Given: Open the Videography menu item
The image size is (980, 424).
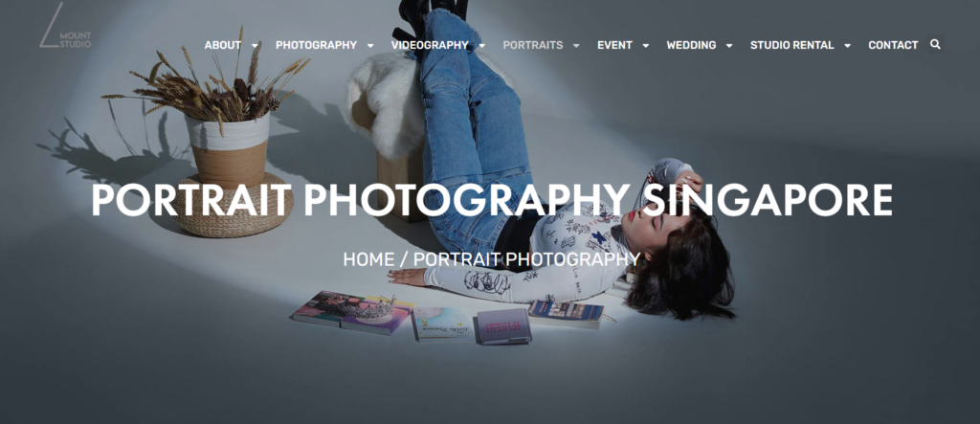Looking at the screenshot, I should point(430,45).
